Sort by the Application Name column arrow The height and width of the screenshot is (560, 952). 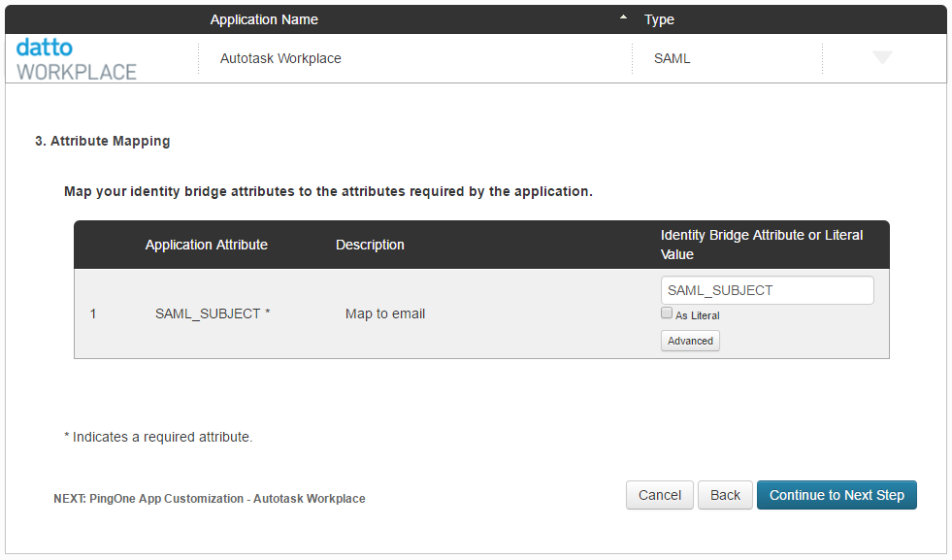click(623, 17)
